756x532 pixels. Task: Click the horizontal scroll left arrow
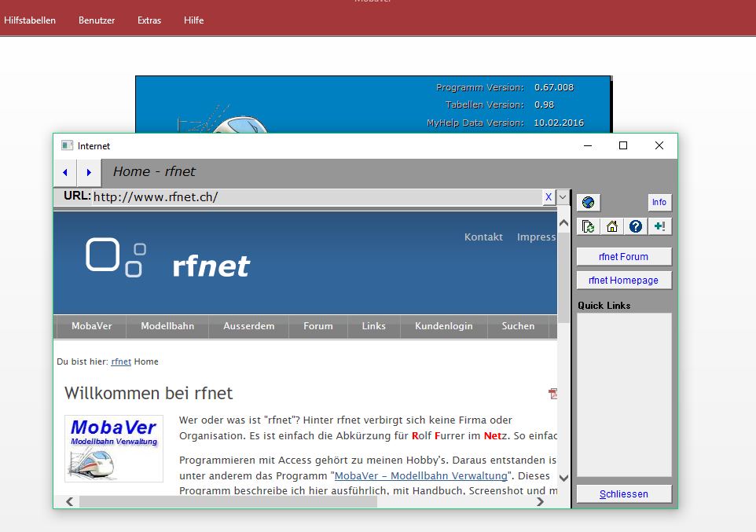pos(70,501)
